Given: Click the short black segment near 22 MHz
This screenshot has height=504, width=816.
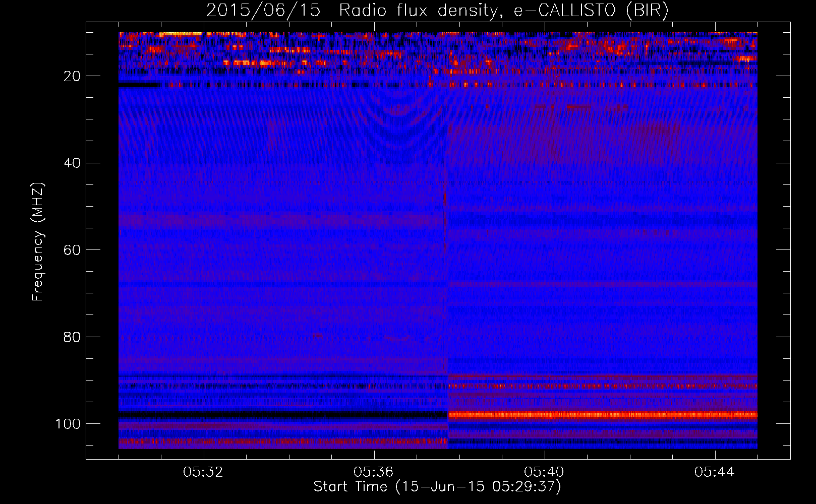Looking at the screenshot, I should [139, 85].
